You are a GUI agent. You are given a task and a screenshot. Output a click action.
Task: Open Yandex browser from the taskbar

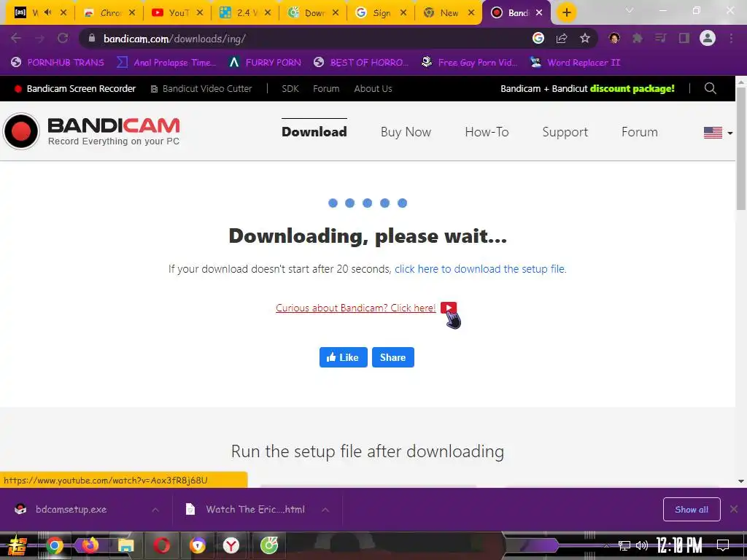tap(231, 545)
